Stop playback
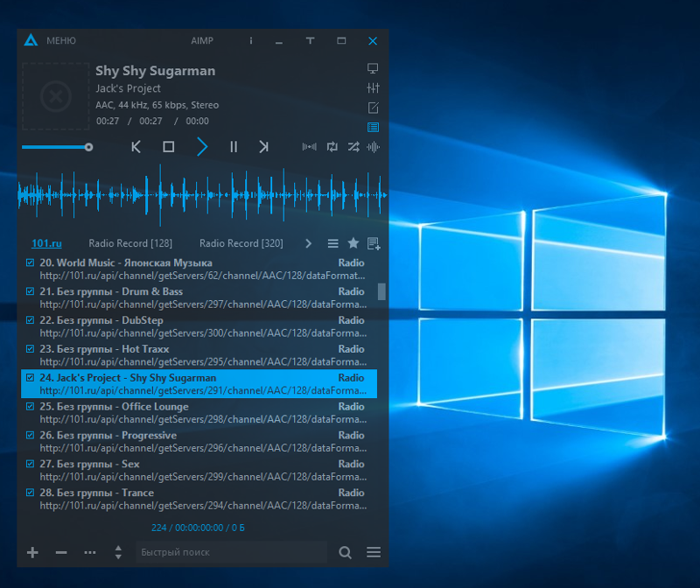Viewport: 700px width, 588px height. point(168,147)
